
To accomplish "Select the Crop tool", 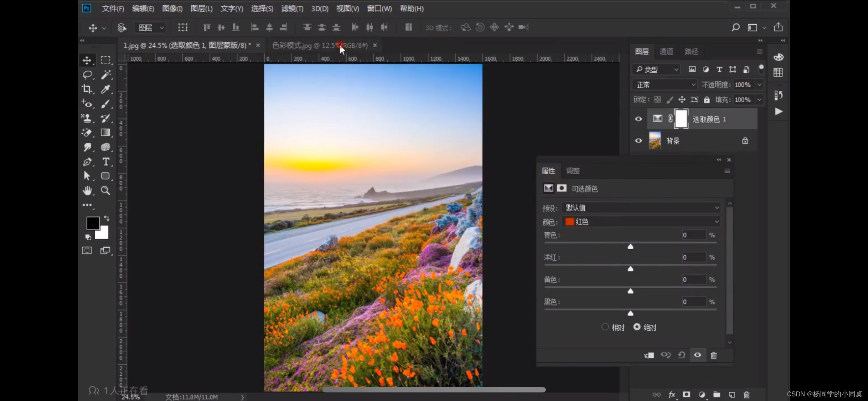I will pyautogui.click(x=87, y=89).
